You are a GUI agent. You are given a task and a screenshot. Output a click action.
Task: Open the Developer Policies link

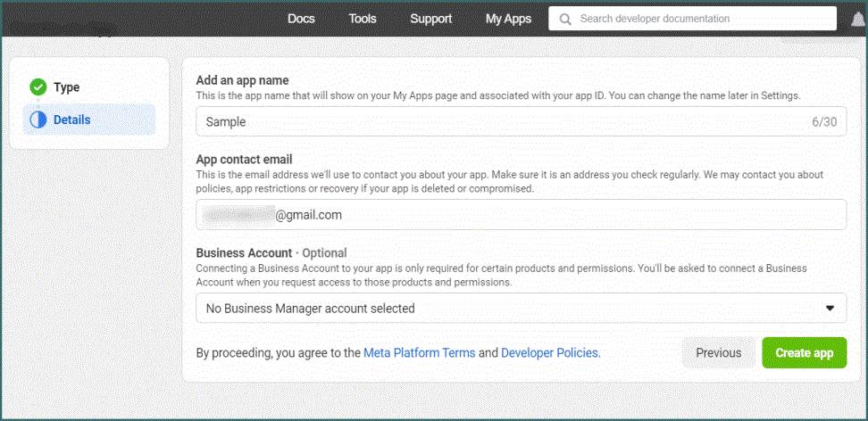549,353
